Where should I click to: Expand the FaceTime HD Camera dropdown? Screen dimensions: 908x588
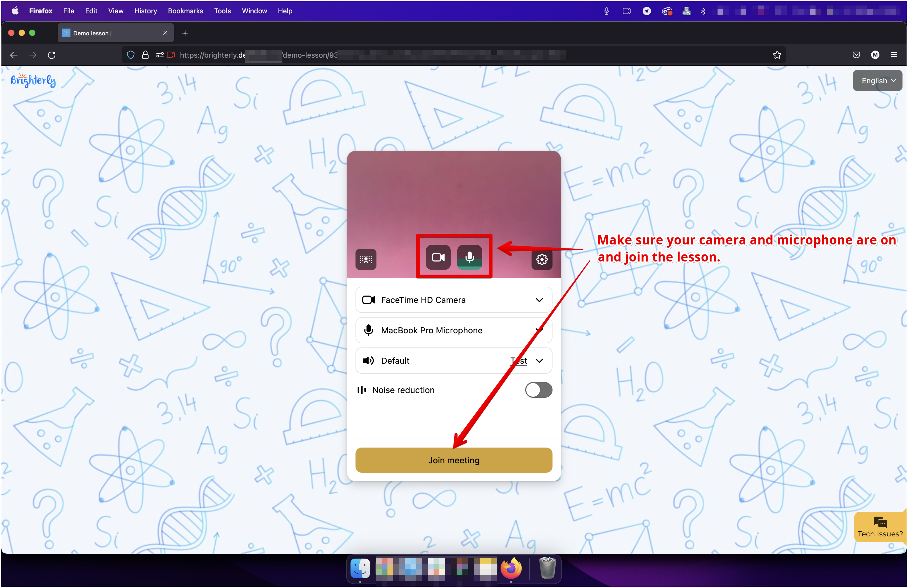[x=454, y=300]
